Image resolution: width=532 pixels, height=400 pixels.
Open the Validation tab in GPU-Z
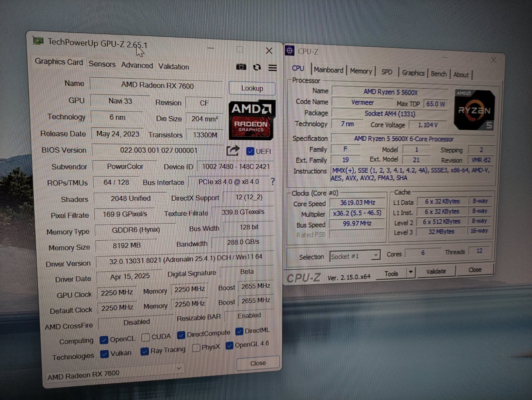tap(174, 67)
